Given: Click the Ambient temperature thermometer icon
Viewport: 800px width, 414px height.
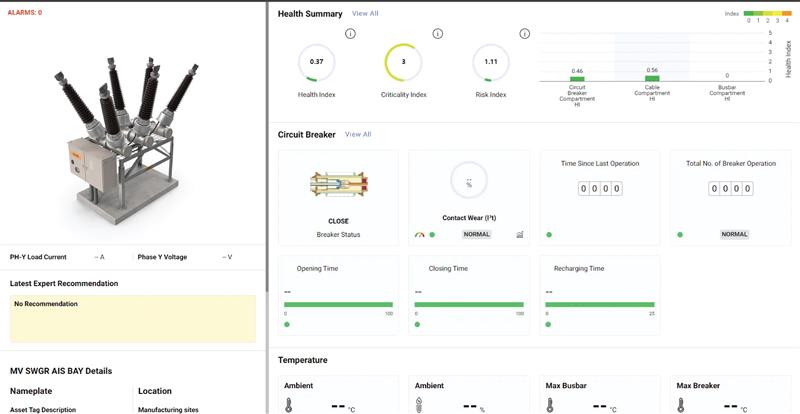Looking at the screenshot, I should [289, 405].
